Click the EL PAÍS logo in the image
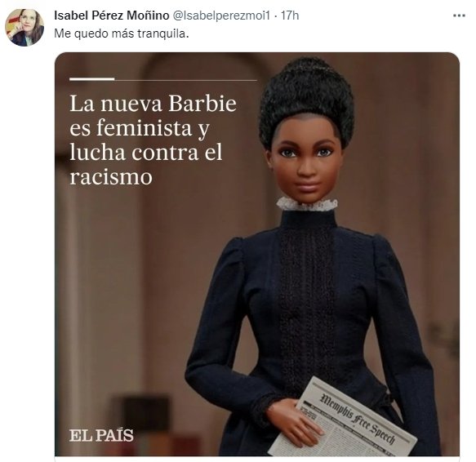Screen dimensions: 476x462 click(101, 435)
